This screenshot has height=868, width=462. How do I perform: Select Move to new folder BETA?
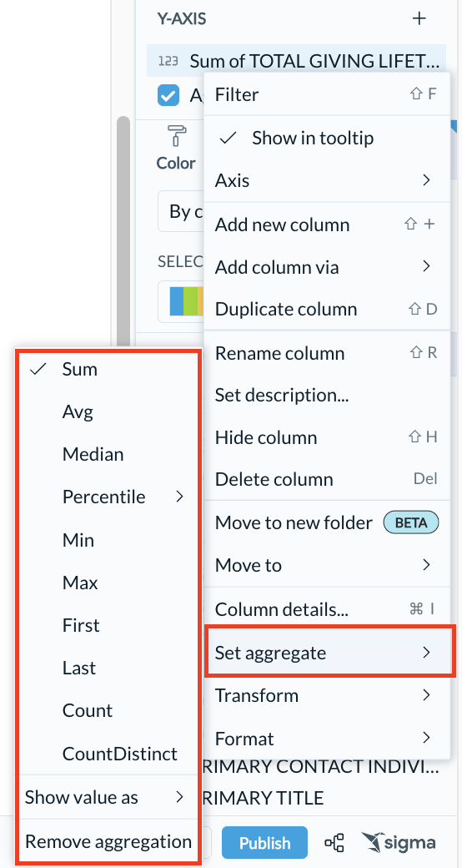[x=326, y=522]
